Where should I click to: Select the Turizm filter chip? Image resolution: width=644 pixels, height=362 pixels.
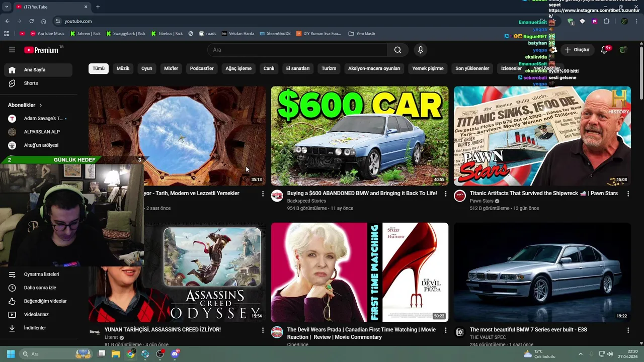(x=329, y=68)
